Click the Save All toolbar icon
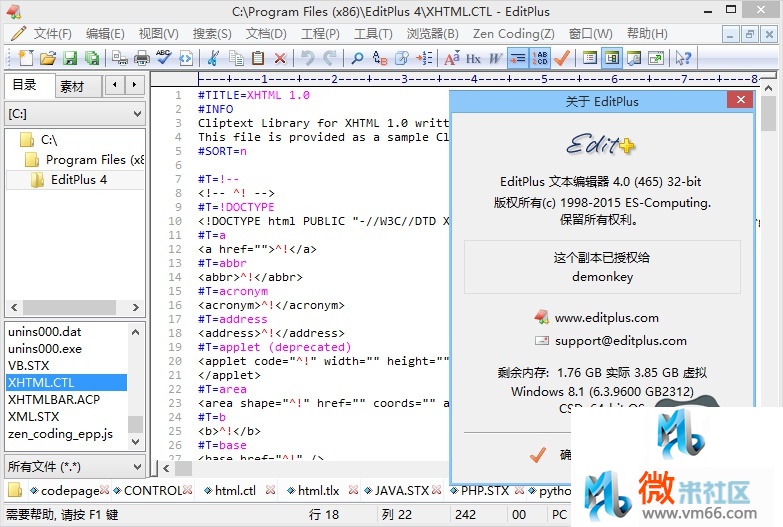Viewport: 783px width, 527px height. (92, 58)
